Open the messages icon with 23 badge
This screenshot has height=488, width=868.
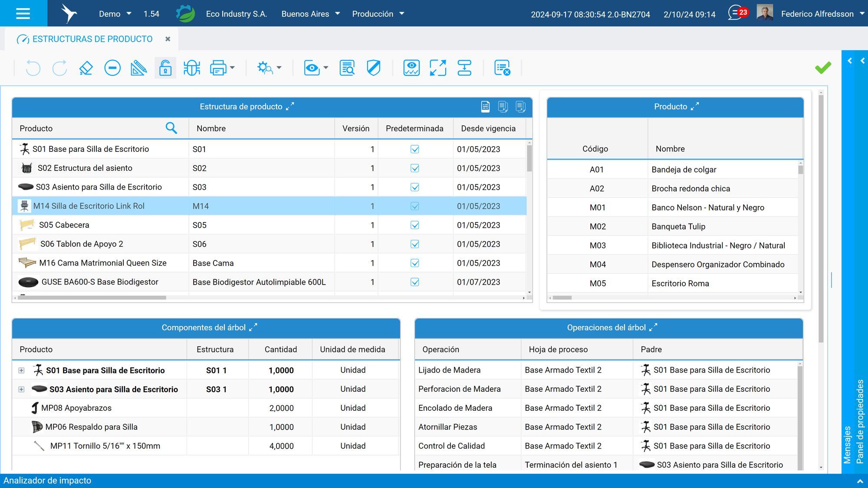(x=737, y=13)
